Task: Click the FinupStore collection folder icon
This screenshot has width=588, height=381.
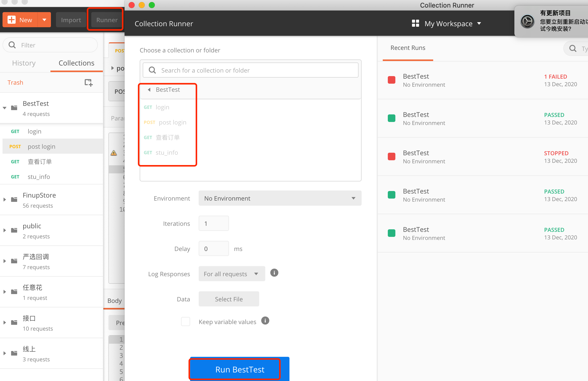Action: coord(14,200)
